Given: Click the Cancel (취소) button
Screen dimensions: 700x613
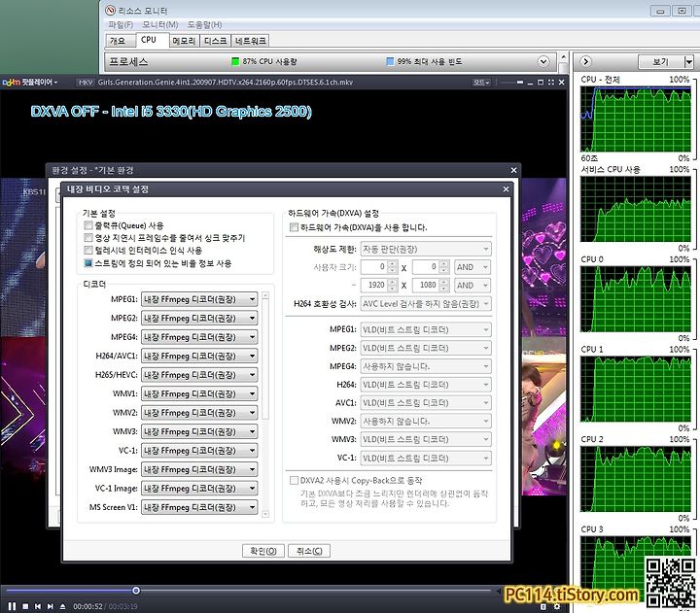Looking at the screenshot, I should tap(309, 551).
